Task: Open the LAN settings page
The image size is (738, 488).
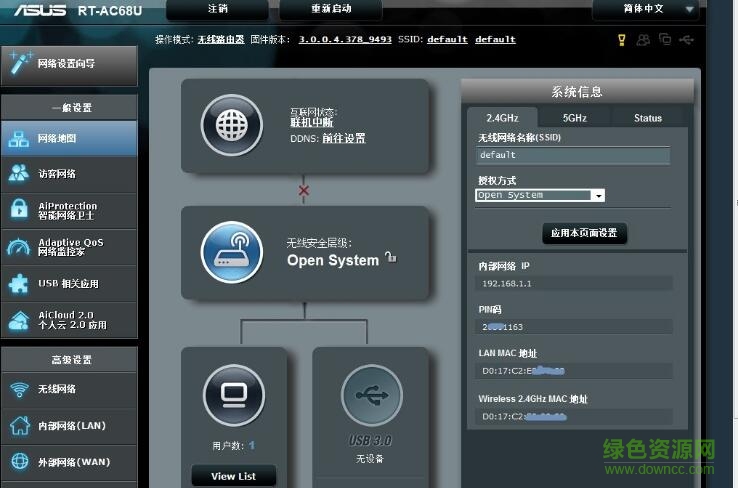Action: [69, 426]
